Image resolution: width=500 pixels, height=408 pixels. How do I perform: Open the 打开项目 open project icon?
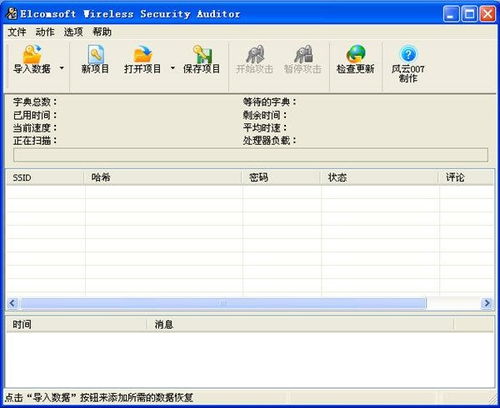(x=143, y=54)
